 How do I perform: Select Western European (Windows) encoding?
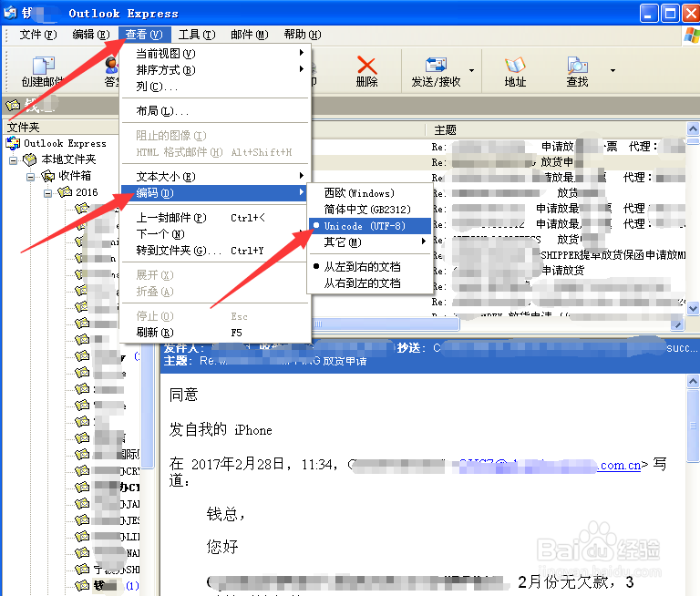370,193
